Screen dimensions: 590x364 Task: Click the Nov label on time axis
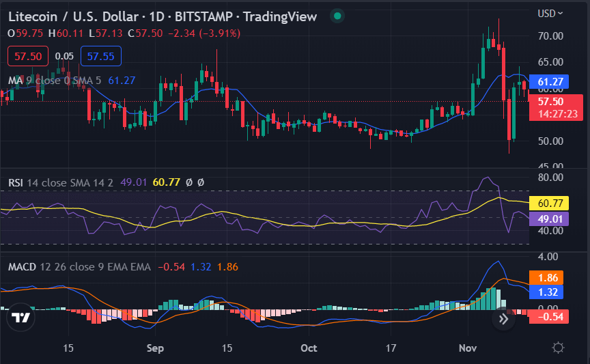pyautogui.click(x=468, y=348)
